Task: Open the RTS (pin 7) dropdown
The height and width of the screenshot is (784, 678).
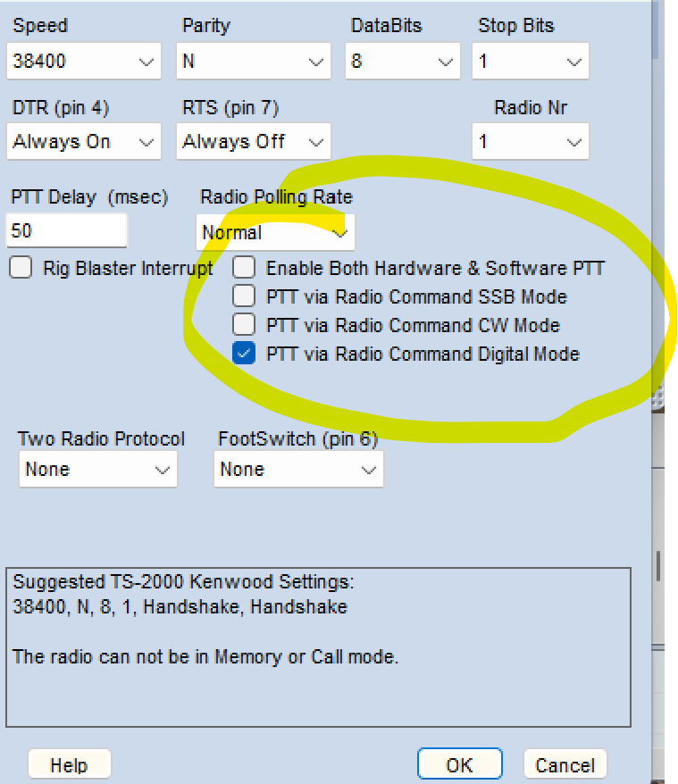Action: 253,141
